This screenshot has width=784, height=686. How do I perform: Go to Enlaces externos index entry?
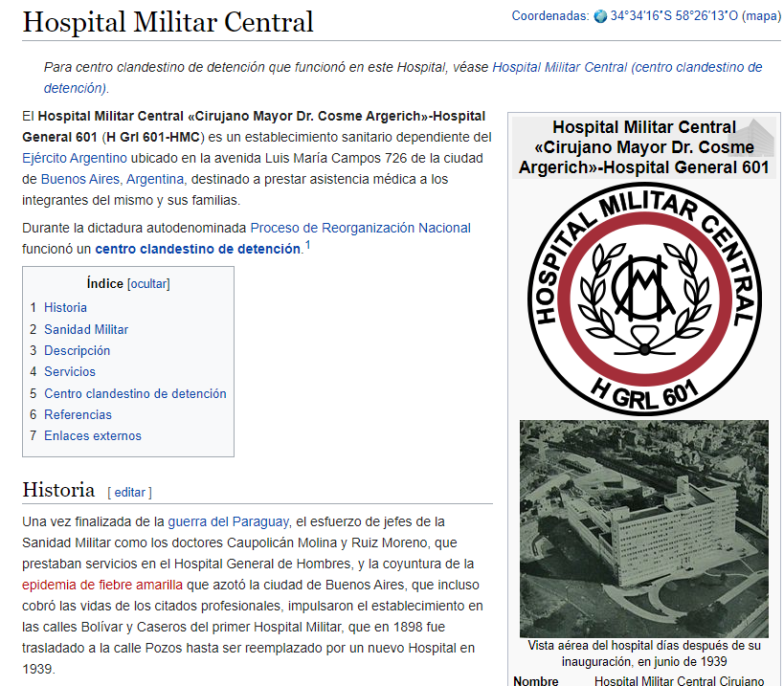92,436
